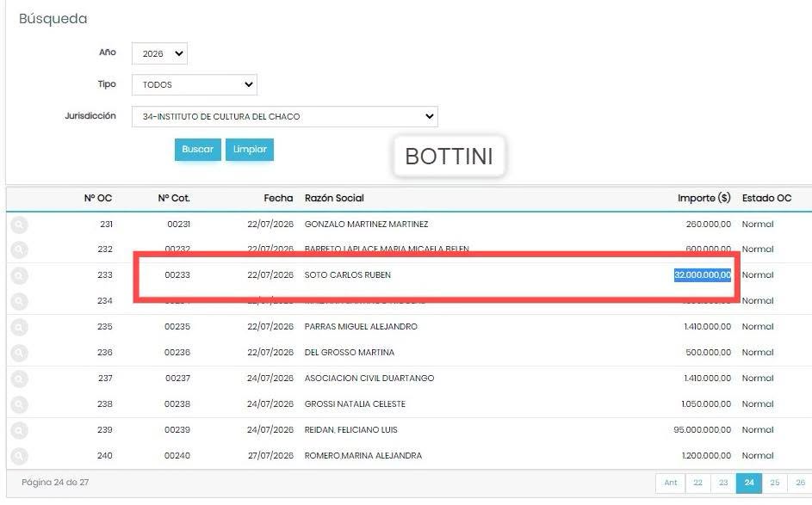
Task: Open the magnifier icon for order 231
Action: tap(19, 225)
